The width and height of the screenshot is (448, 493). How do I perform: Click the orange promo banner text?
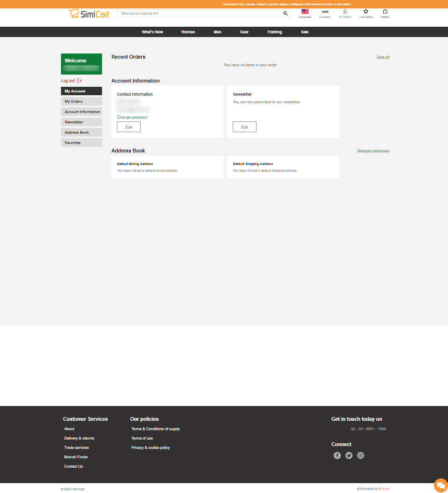287,4
